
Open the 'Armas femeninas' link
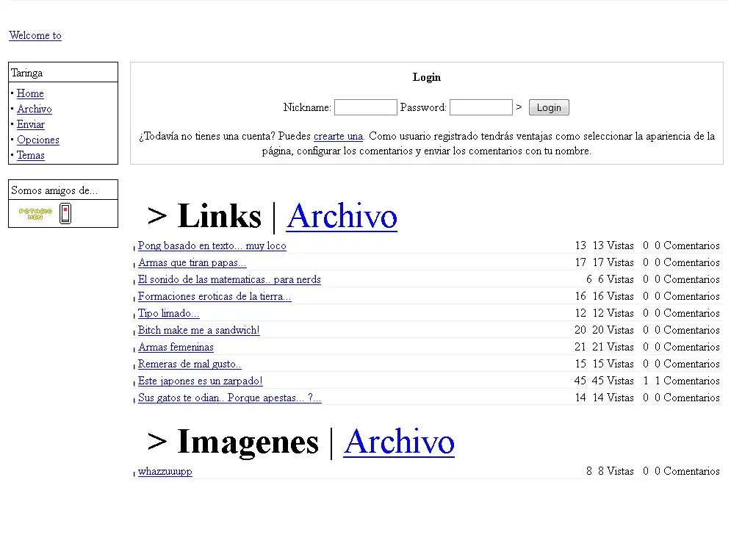(x=176, y=347)
